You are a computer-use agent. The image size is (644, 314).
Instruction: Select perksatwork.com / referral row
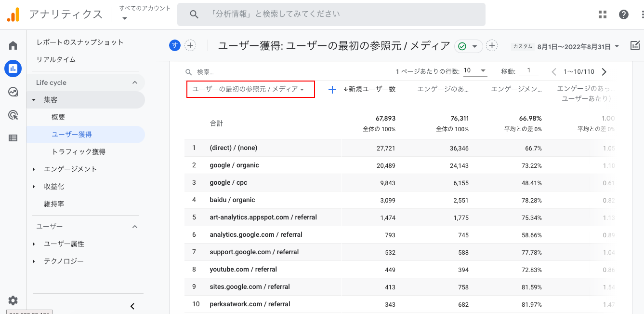[400, 304]
